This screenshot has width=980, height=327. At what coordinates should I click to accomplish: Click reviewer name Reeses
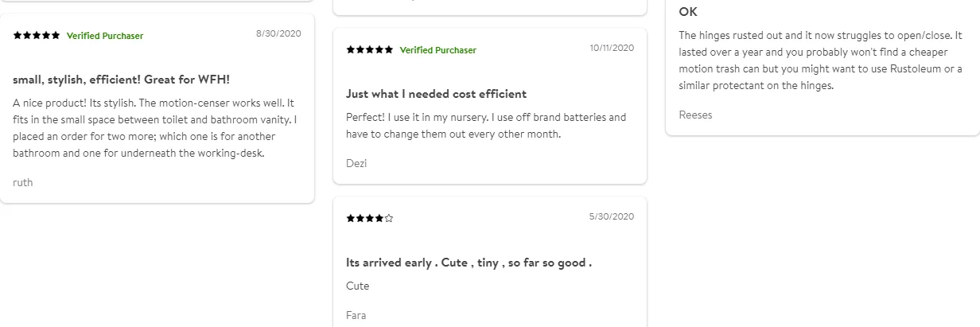point(695,115)
